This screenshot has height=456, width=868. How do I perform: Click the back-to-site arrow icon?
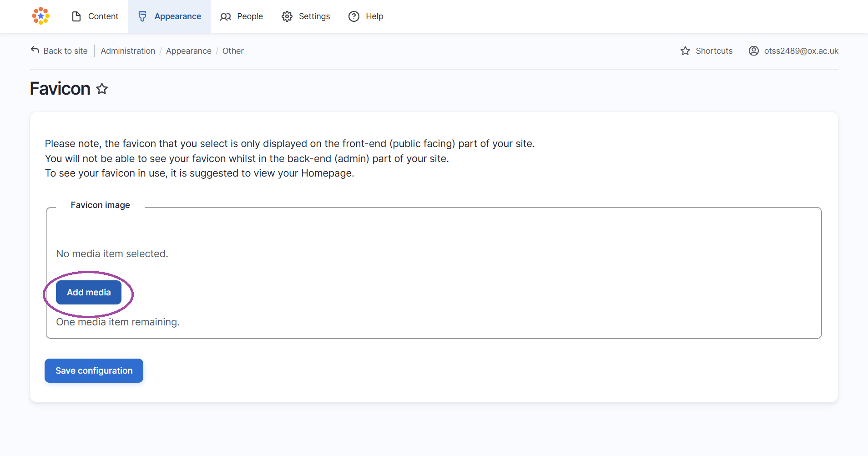click(35, 50)
